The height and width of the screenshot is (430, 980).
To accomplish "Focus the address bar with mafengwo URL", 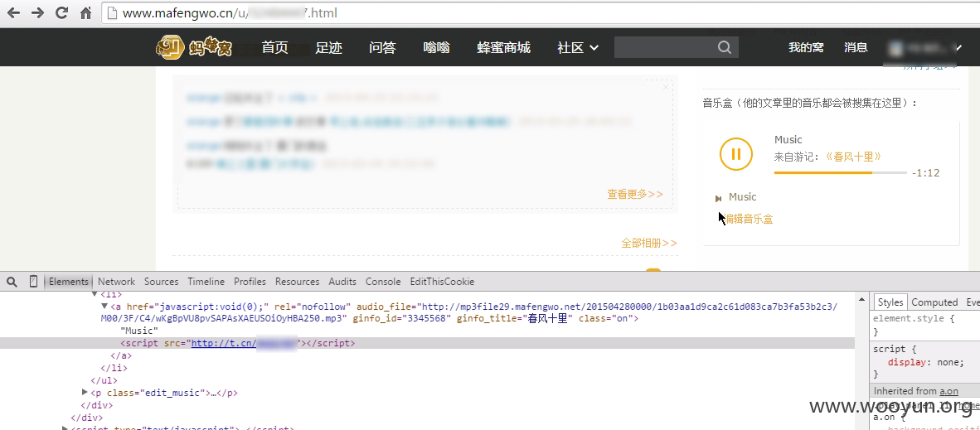I will click(x=541, y=12).
